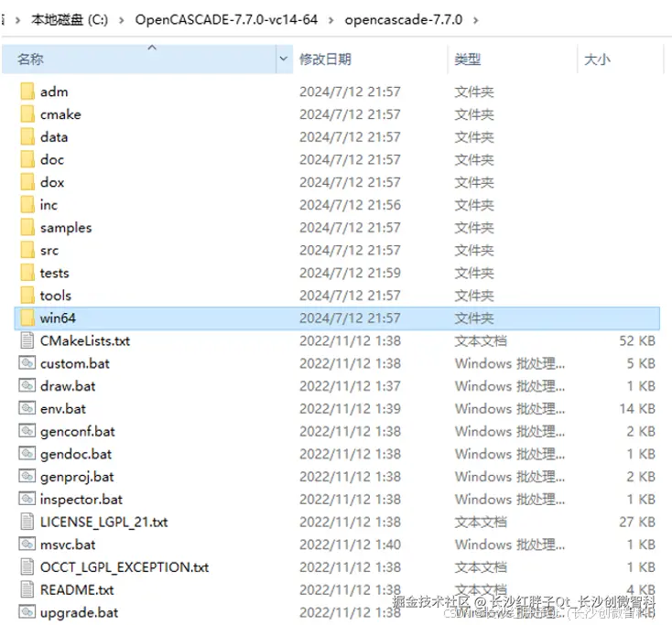Select the samples folder icon

(x=27, y=228)
